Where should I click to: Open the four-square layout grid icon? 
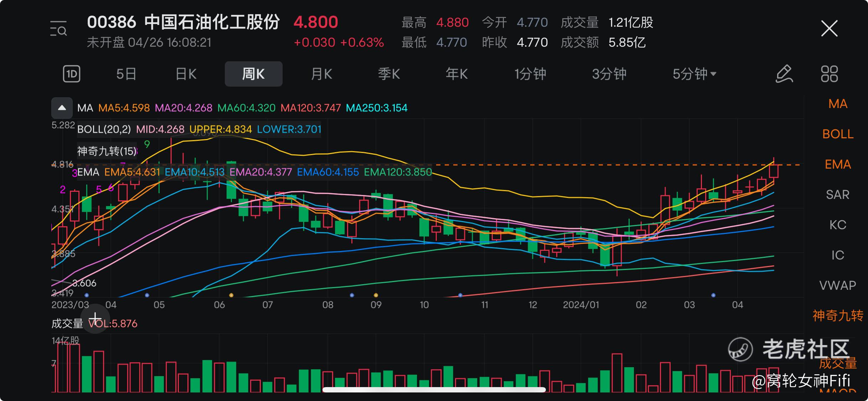(x=829, y=74)
